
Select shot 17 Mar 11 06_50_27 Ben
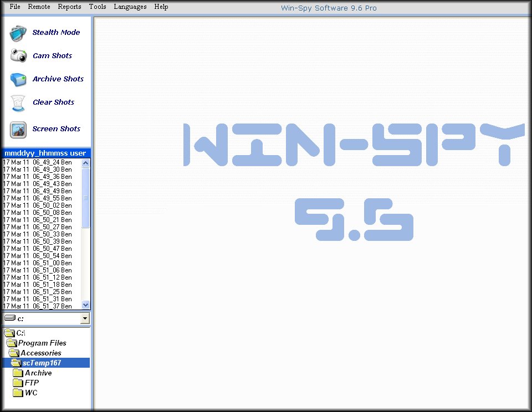coord(42,227)
